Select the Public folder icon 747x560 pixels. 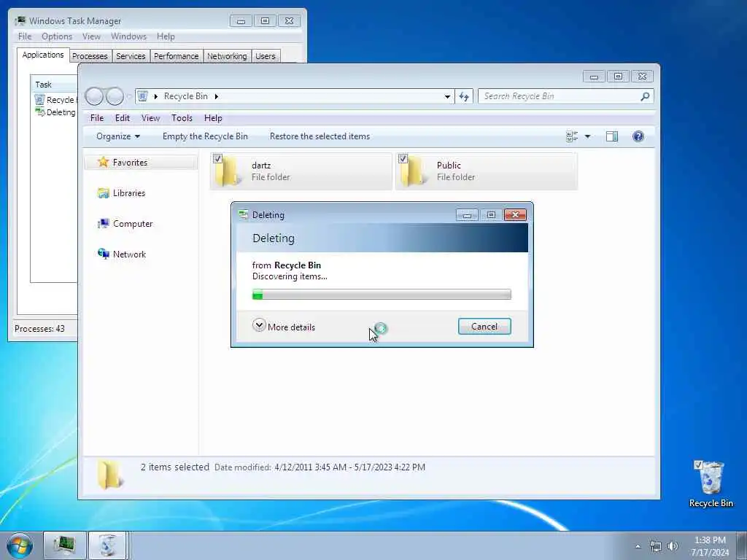(412, 171)
